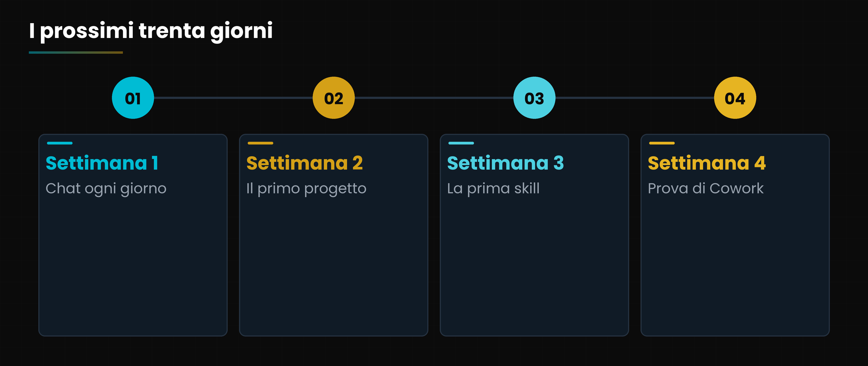Click the Settimana 1 heading
This screenshot has width=868, height=366.
[102, 163]
